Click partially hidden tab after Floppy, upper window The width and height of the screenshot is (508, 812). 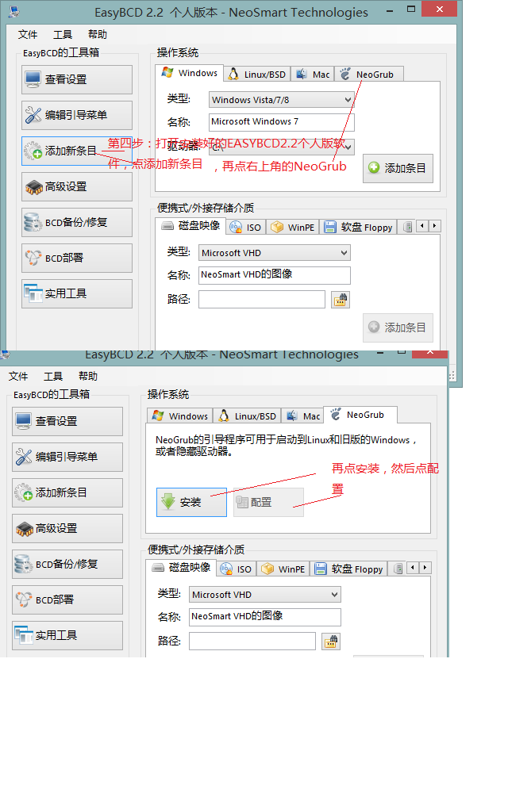tap(406, 228)
